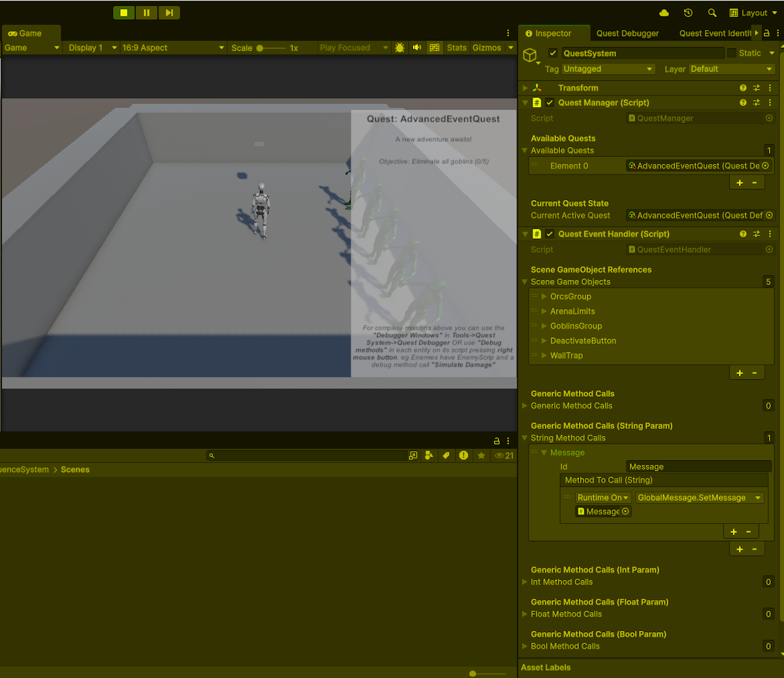Click the help icon on Quest Manager script
This screenshot has height=678, width=784.
click(743, 103)
